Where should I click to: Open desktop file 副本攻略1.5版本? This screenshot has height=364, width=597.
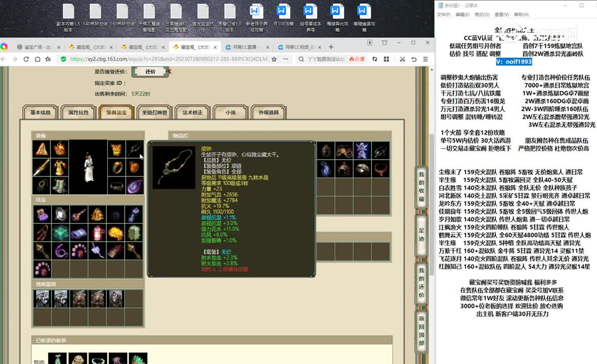(x=68, y=18)
